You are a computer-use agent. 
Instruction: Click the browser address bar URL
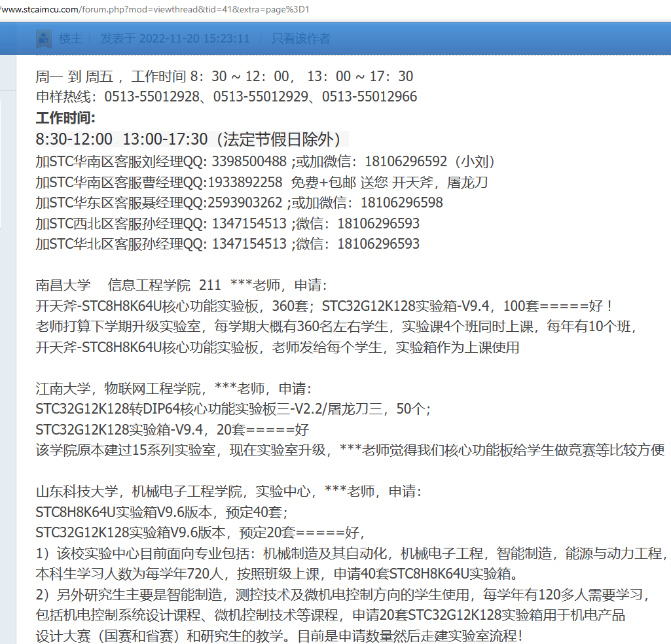155,9
